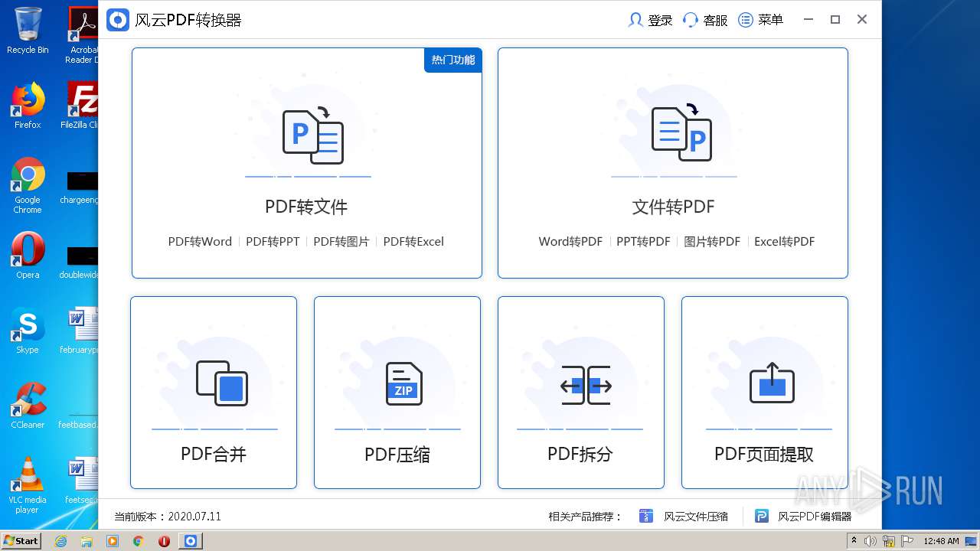Choose PDF转Word option
Screen dimensions: 980x551
pyautogui.click(x=200, y=241)
